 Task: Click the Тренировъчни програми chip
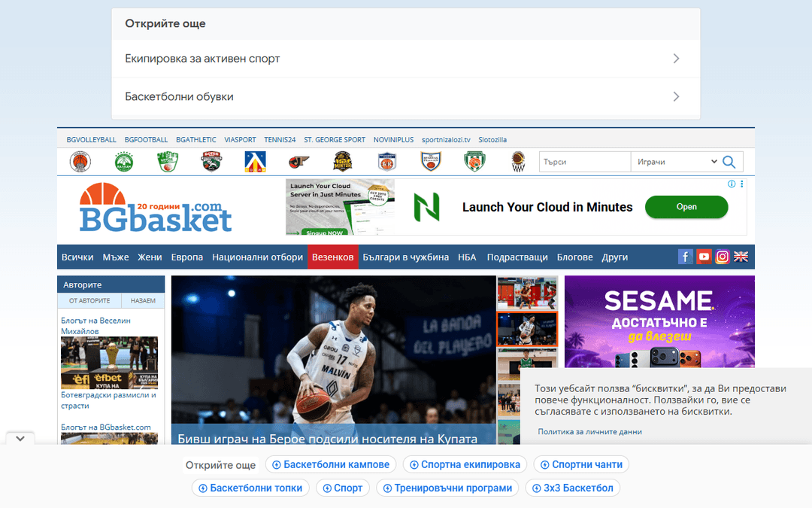(447, 488)
